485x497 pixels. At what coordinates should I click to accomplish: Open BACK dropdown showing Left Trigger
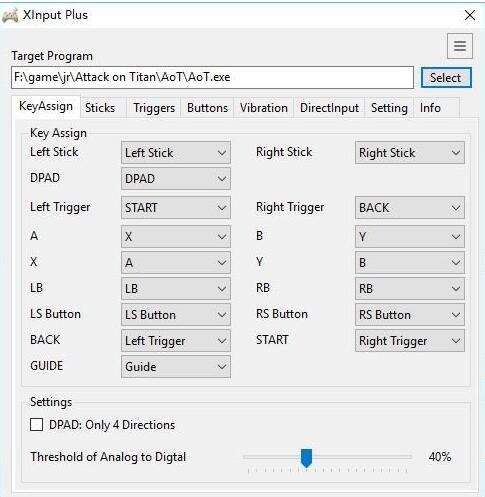tap(176, 341)
